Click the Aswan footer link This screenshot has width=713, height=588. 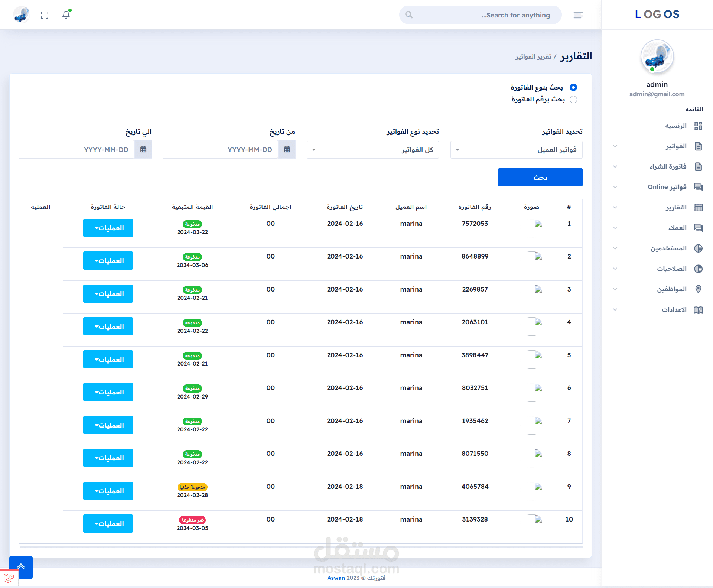click(x=336, y=578)
